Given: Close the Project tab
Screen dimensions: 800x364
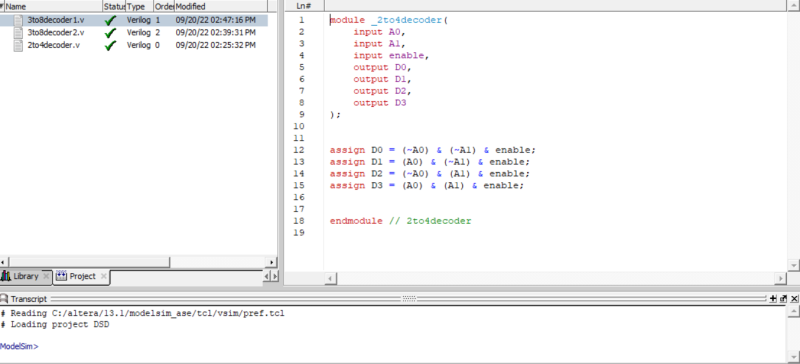Looking at the screenshot, I should (104, 276).
